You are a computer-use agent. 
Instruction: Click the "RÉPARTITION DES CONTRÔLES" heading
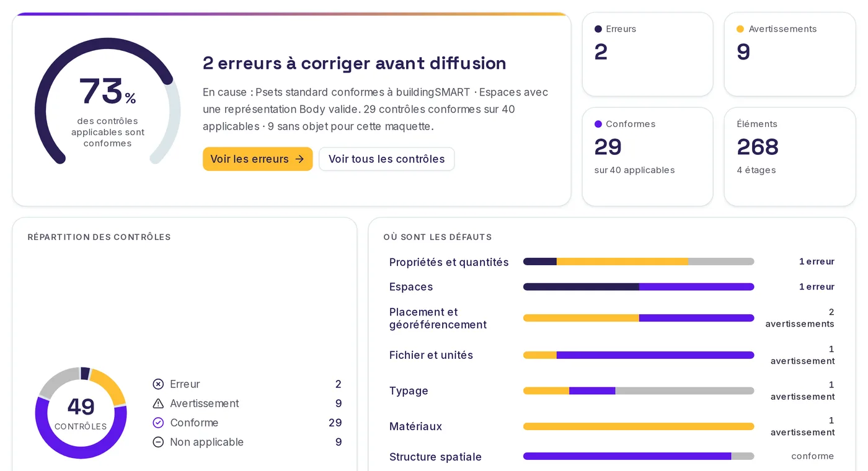pyautogui.click(x=99, y=237)
